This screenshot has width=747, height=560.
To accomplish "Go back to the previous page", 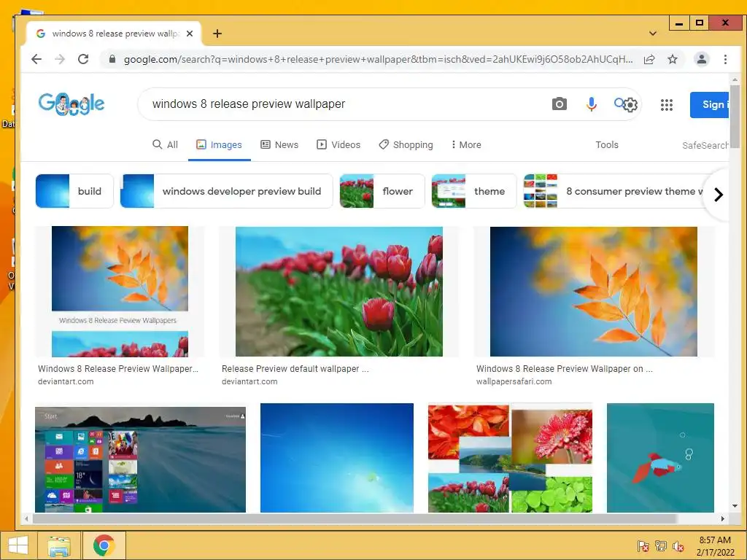I will point(36,59).
